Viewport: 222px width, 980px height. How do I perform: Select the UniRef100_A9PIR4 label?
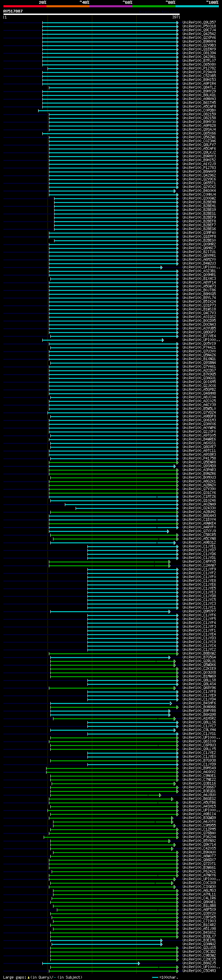pos(199,84)
